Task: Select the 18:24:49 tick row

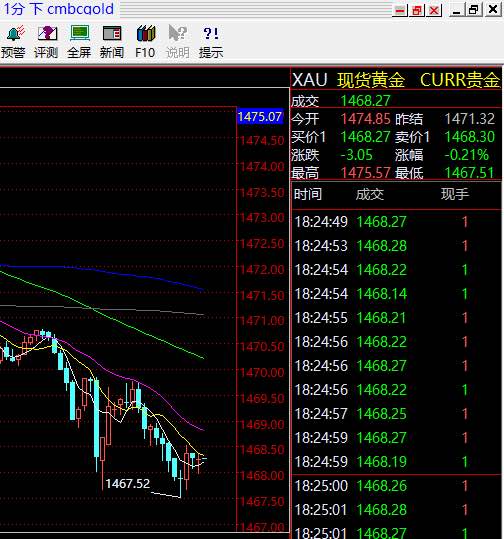Action: point(396,222)
